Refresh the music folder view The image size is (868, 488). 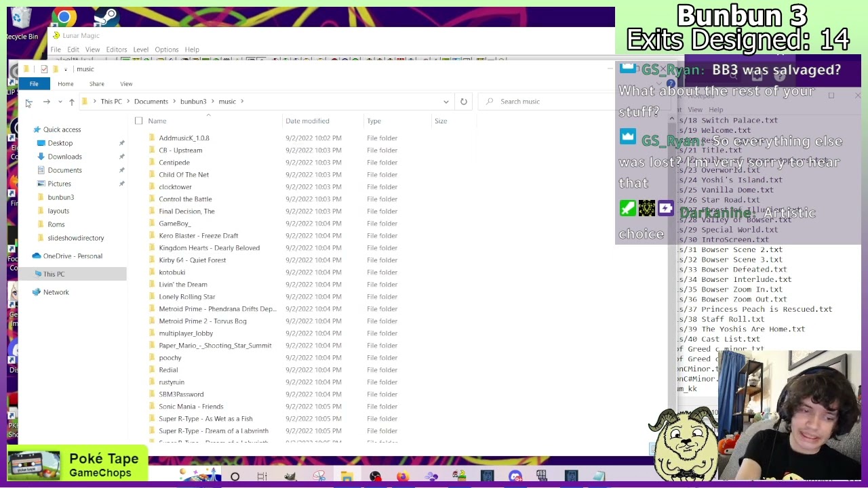463,102
